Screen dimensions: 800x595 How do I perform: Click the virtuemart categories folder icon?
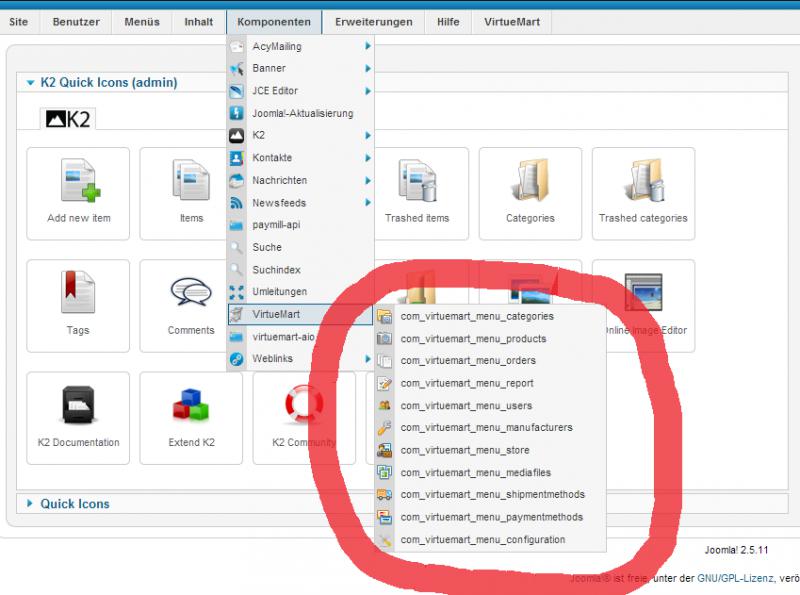point(384,316)
